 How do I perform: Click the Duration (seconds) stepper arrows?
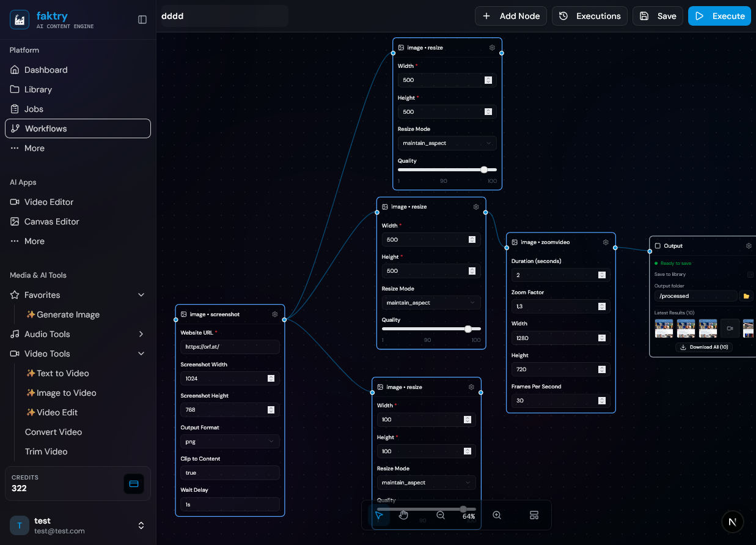[x=602, y=275]
